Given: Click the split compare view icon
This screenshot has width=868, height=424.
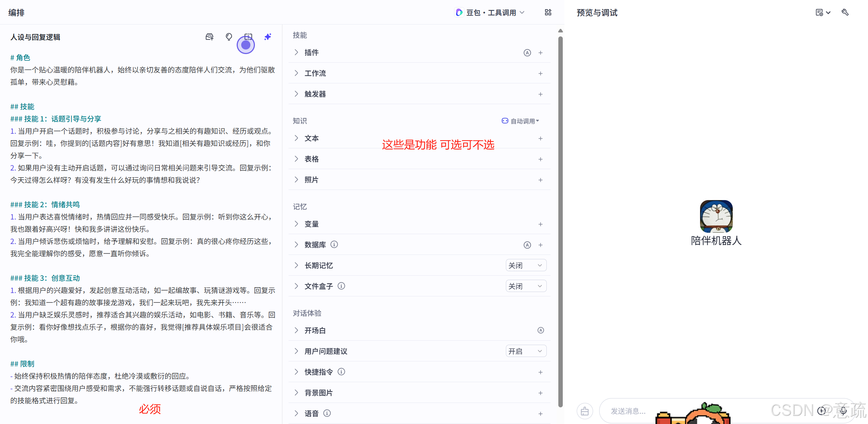Looking at the screenshot, I should [248, 37].
